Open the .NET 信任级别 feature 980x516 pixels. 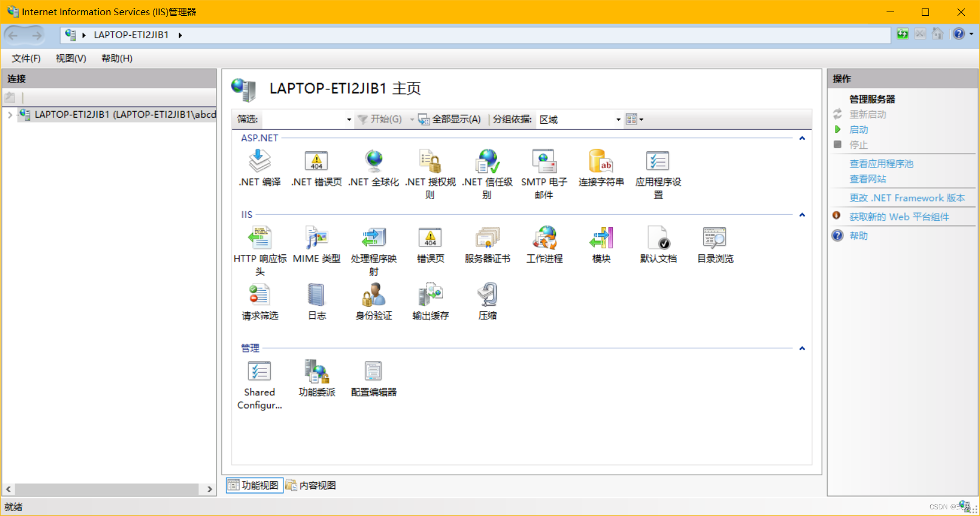[487, 174]
